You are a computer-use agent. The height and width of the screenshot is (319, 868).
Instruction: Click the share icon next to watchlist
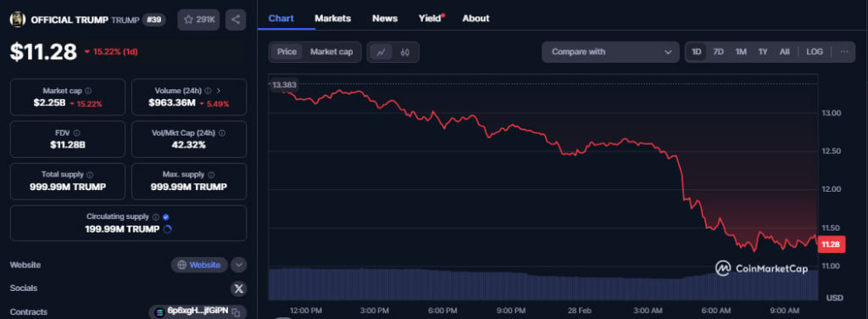[236, 20]
